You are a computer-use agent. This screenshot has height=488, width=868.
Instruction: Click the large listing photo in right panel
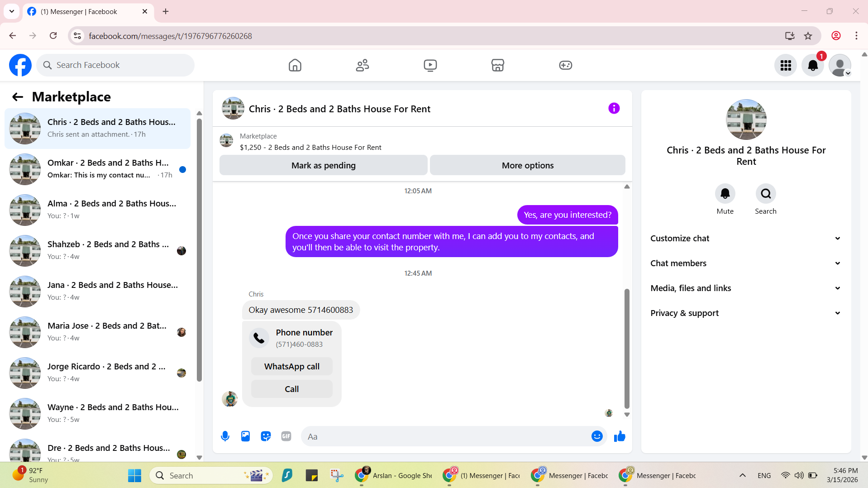(746, 120)
